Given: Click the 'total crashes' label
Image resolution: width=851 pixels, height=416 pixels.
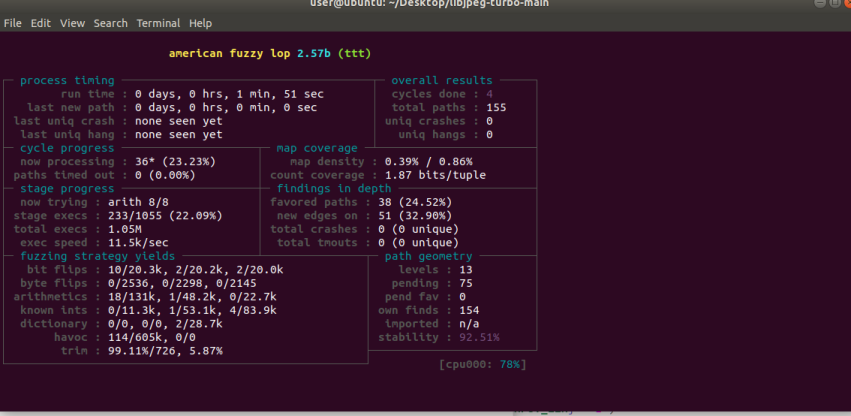Looking at the screenshot, I should [314, 230].
